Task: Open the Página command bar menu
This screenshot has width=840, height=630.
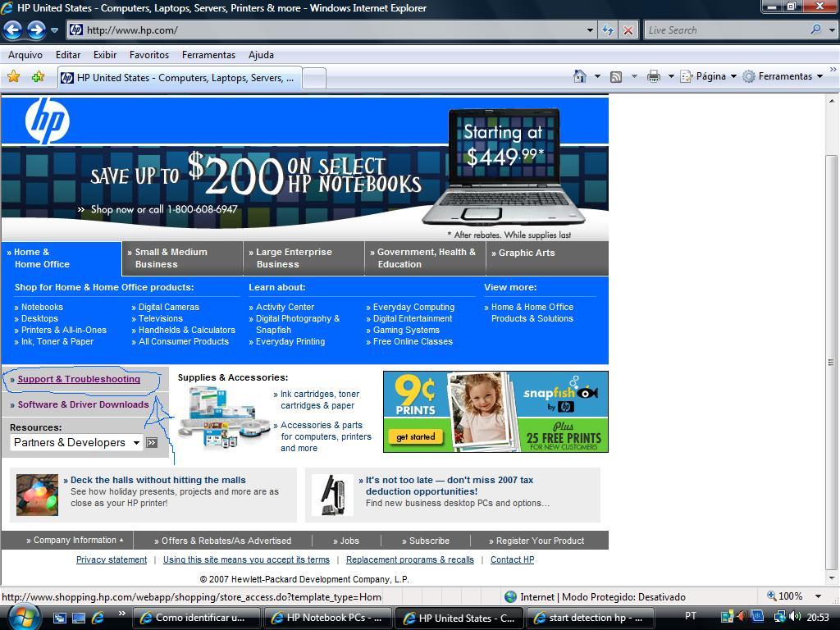Action: 708,76
